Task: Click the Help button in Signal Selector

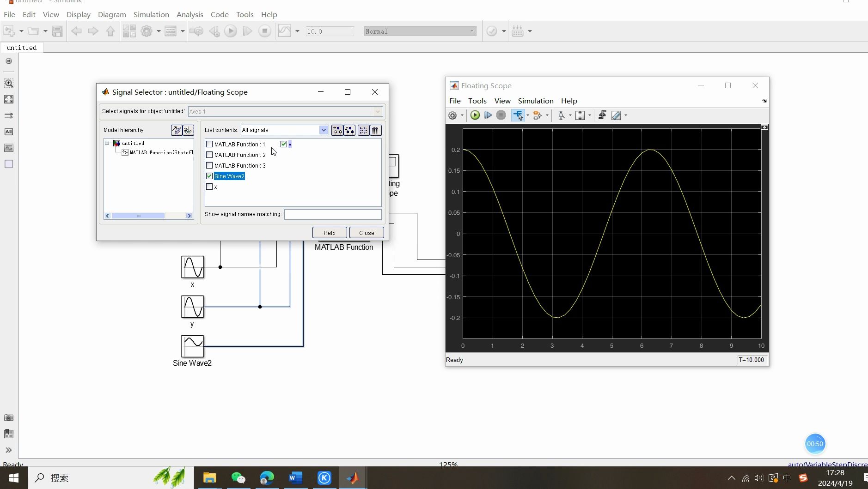Action: 329,233
